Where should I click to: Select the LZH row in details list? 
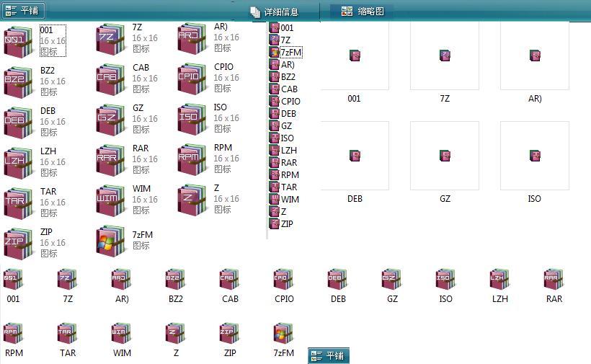pyautogui.click(x=283, y=151)
